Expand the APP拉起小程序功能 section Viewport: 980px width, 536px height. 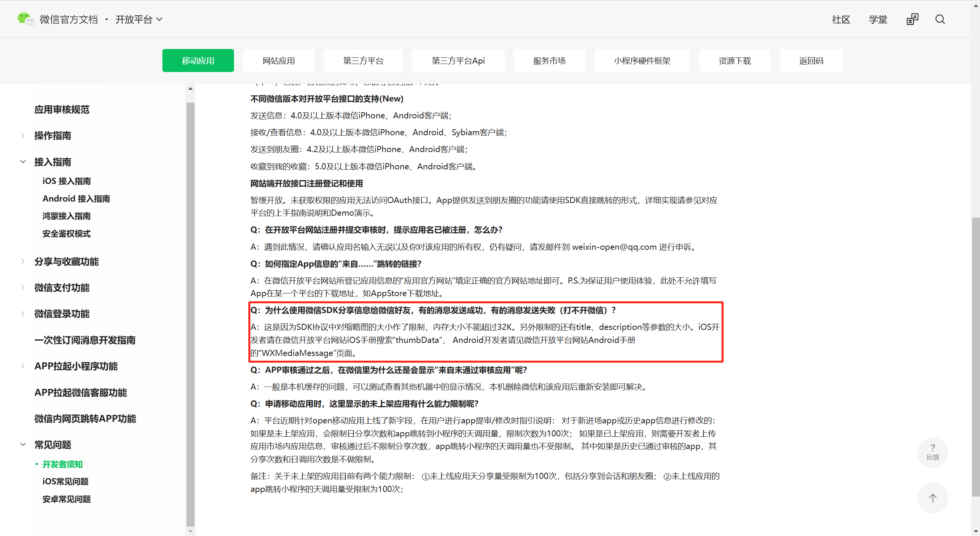(23, 366)
